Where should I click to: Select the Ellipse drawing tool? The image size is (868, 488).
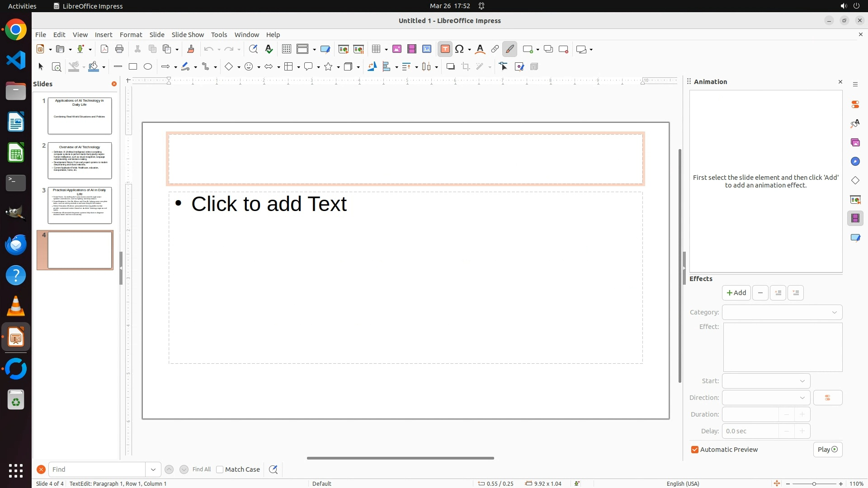[148, 67]
